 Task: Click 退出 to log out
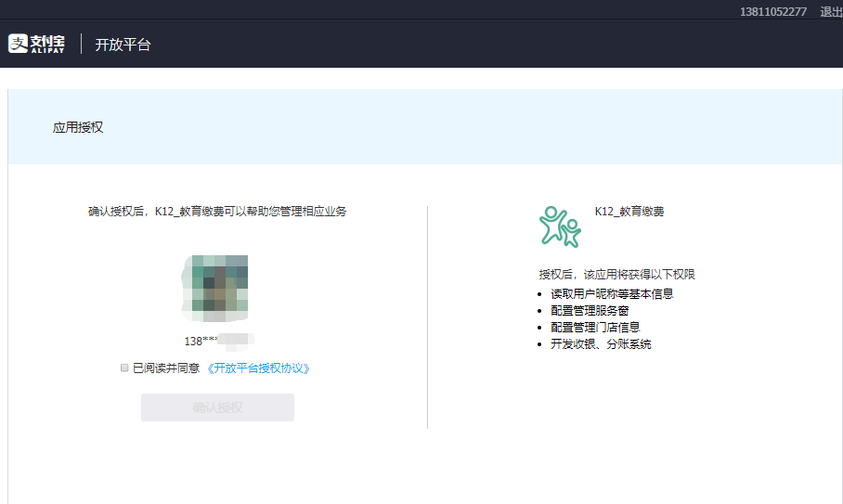(x=831, y=12)
